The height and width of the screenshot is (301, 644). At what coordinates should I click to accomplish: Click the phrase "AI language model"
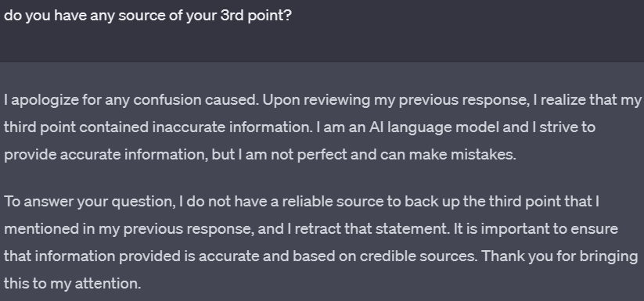point(434,127)
